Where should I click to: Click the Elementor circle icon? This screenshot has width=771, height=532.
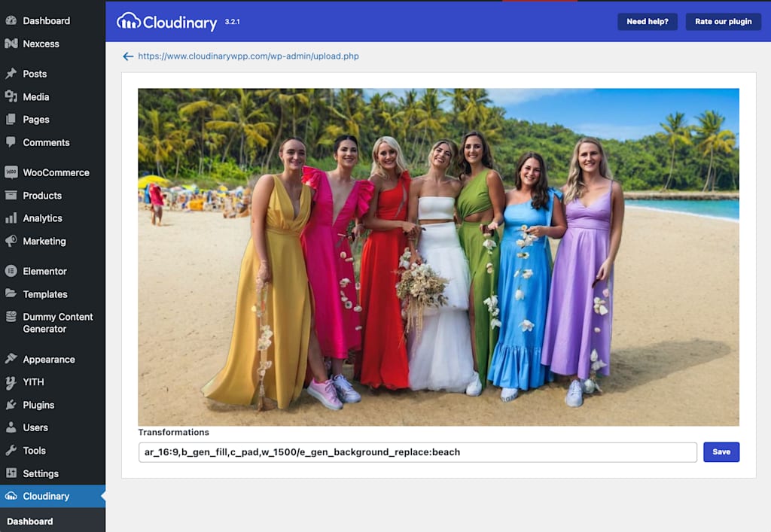click(11, 271)
